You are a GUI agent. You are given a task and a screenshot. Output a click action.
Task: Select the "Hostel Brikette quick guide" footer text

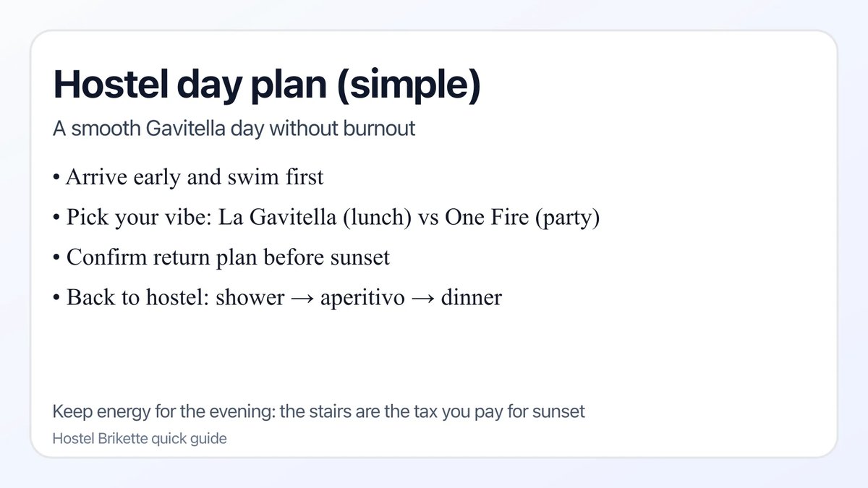pyautogui.click(x=140, y=438)
